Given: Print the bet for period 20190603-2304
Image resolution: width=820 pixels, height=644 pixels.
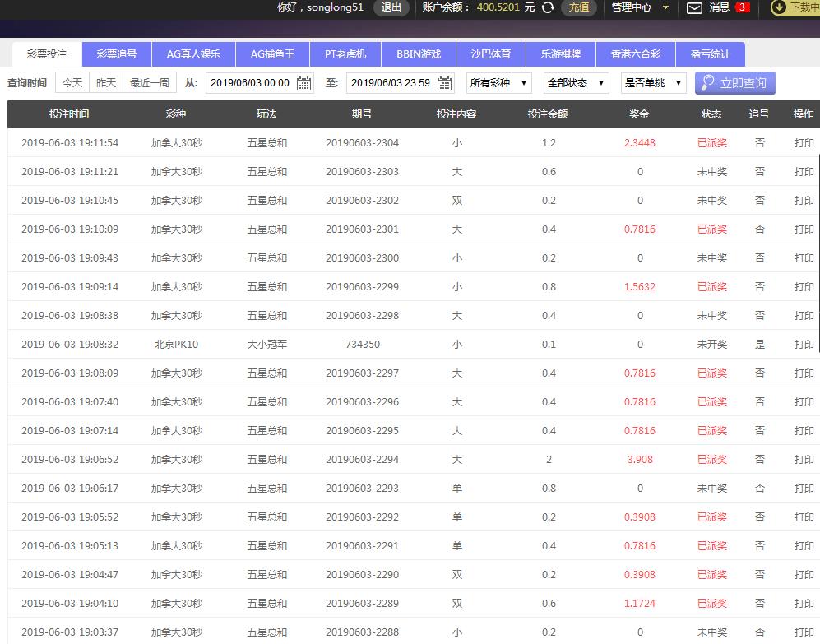Looking at the screenshot, I should [804, 143].
